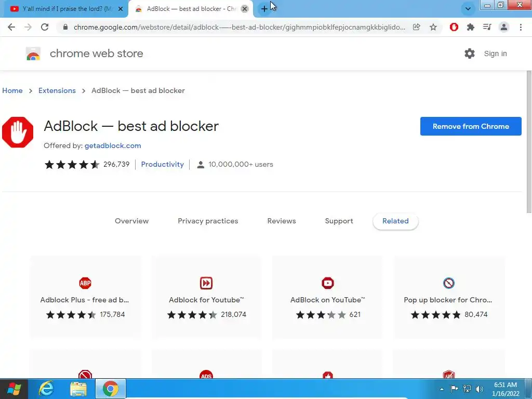The width and height of the screenshot is (532, 399).
Task: Click the Chrome Web Store rainbow logo
Action: (33, 54)
